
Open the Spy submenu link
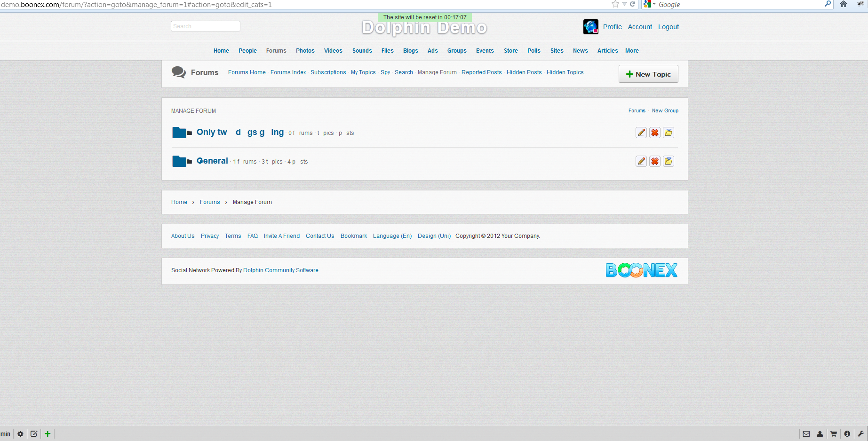pos(385,72)
